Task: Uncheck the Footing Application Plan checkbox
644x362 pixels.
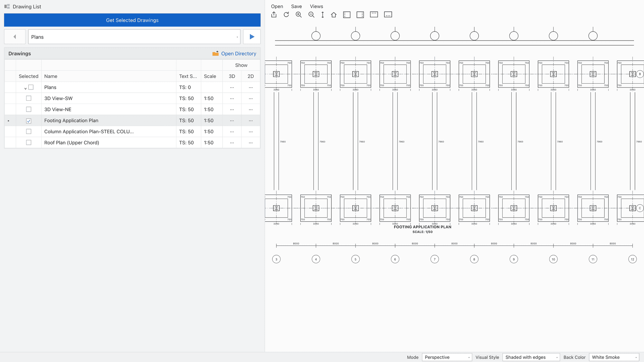Action: (x=29, y=121)
